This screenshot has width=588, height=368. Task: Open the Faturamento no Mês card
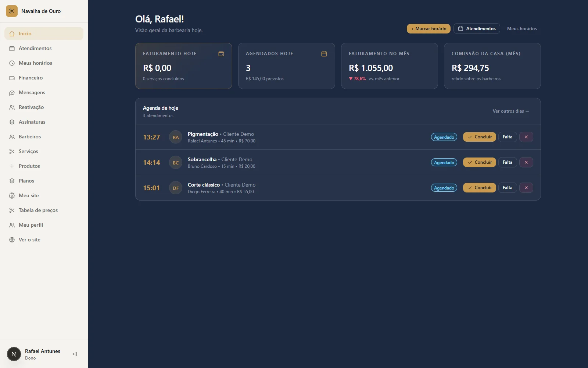click(390, 66)
